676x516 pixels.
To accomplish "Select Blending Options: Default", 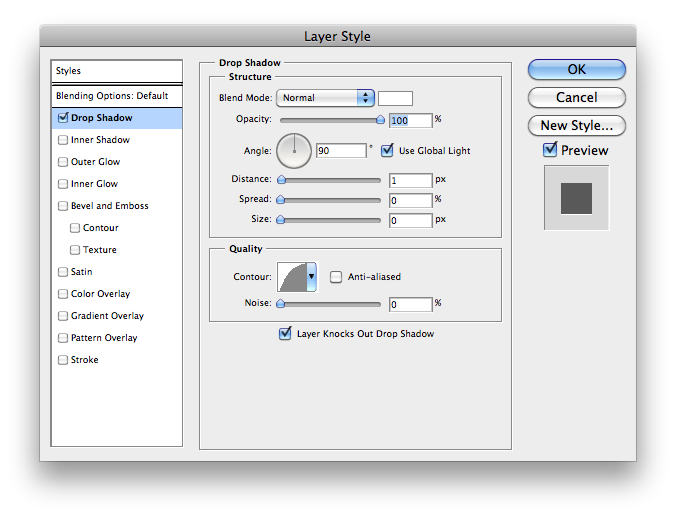I will point(117,96).
